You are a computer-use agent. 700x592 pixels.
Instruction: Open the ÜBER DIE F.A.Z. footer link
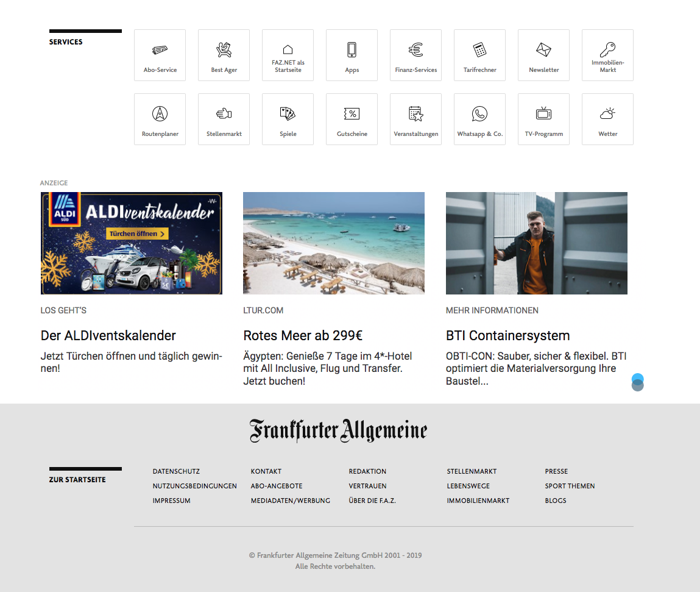[372, 501]
